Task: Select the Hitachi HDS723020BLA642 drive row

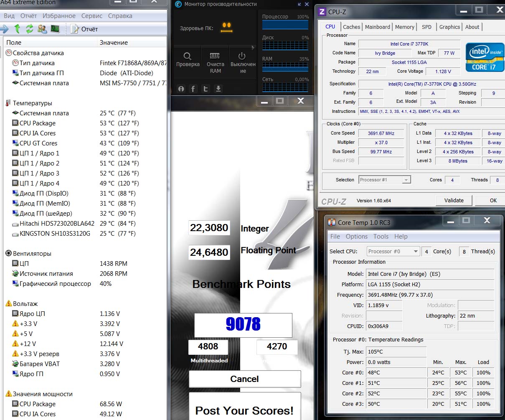Action: (x=85, y=224)
